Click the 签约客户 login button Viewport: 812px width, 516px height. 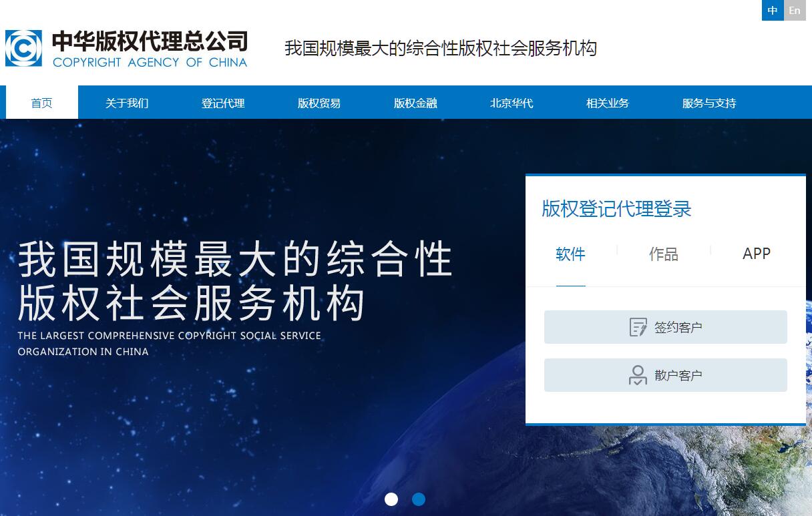[665, 327]
